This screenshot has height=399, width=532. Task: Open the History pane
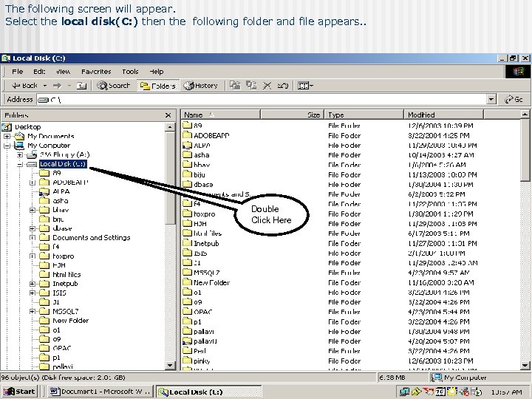[200, 86]
